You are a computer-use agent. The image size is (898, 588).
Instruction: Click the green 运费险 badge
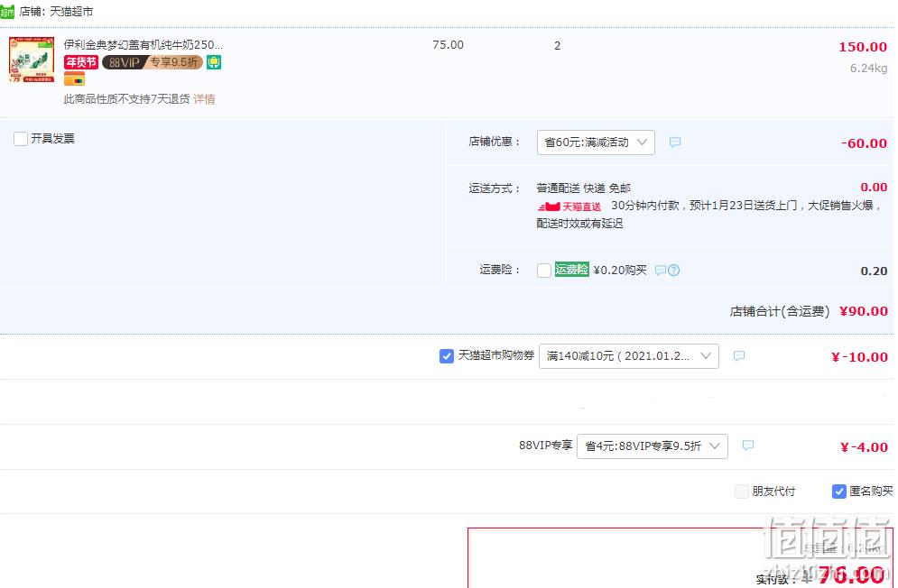pyautogui.click(x=571, y=270)
